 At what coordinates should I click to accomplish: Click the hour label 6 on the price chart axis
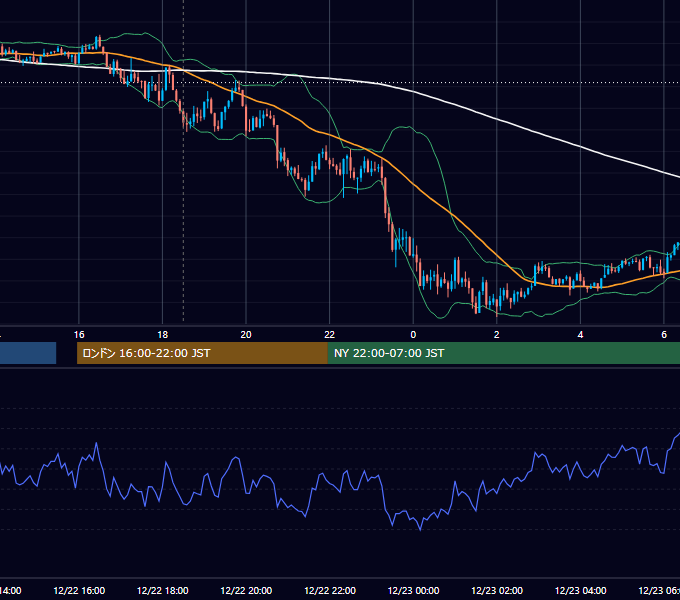(x=664, y=335)
